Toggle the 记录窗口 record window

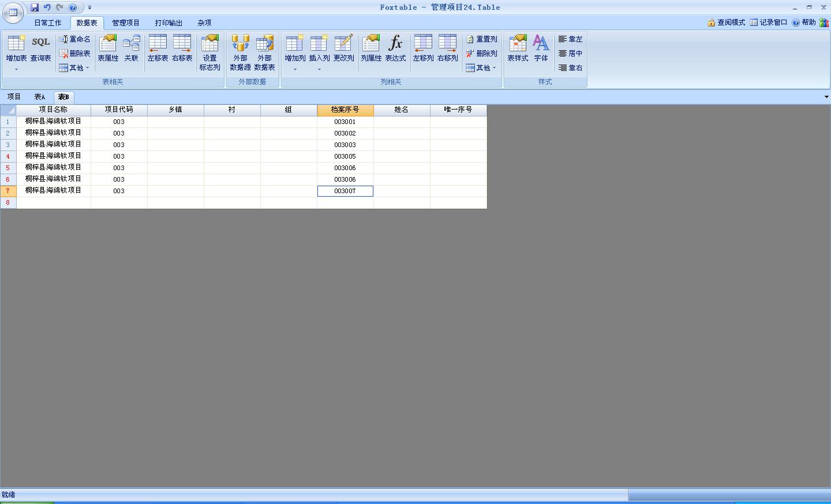769,22
